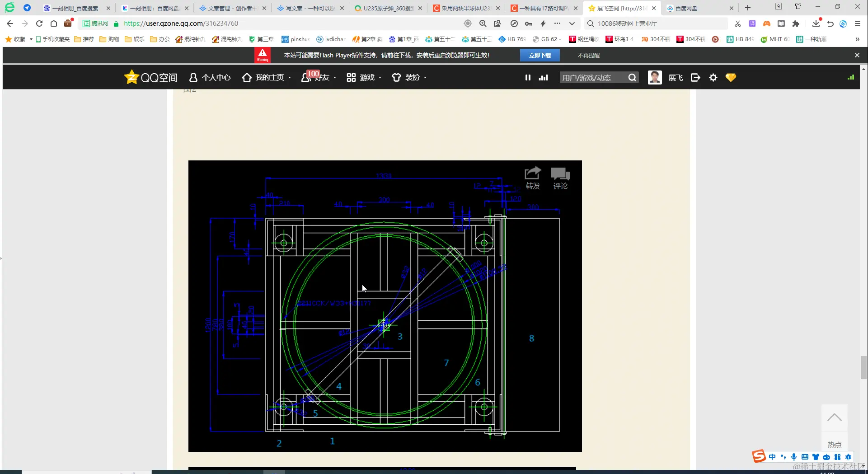Open the CAD drawing image

point(385,306)
